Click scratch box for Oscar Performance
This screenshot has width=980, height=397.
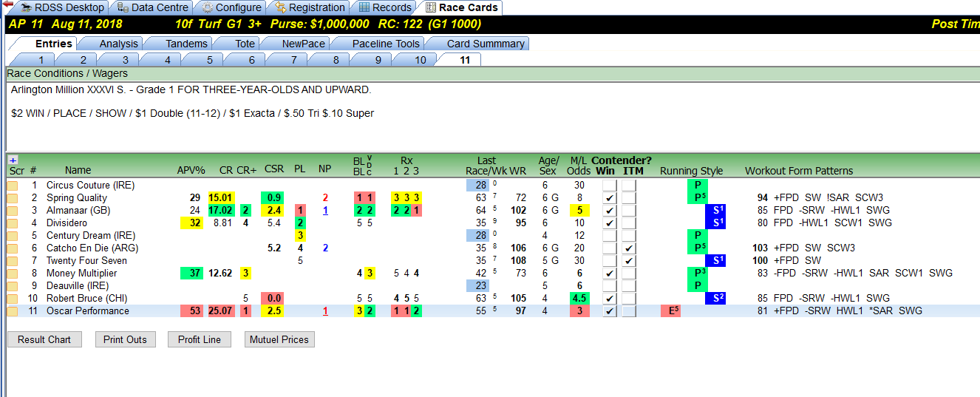pyautogui.click(x=13, y=311)
